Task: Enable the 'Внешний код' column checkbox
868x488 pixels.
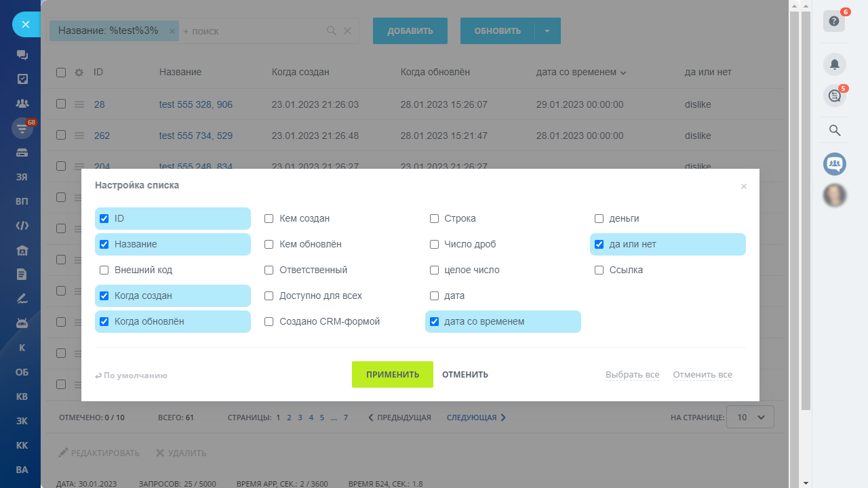Action: point(104,270)
